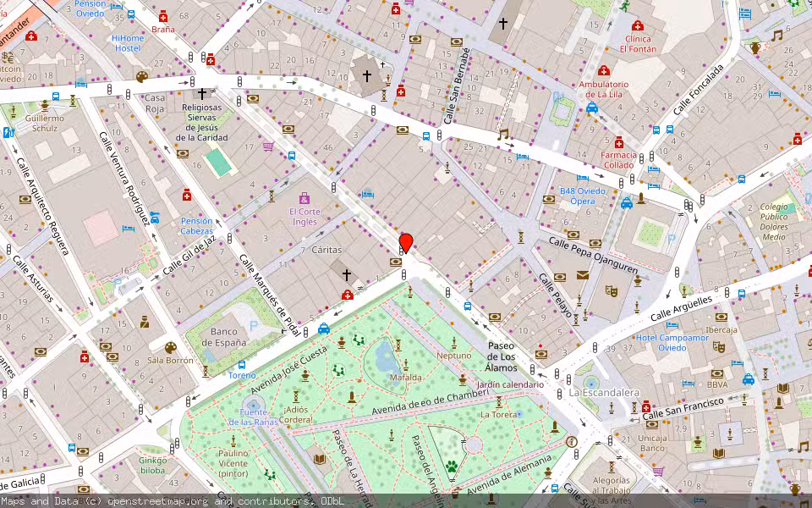Click the openstreetmap.org attribution text

[158, 501]
